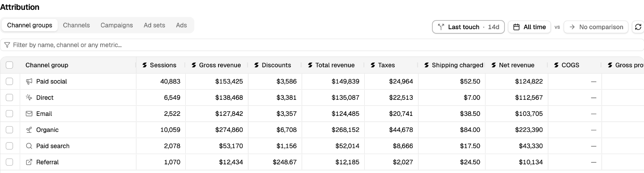This screenshot has width=644, height=173.
Task: Click the calendar icon in All time
Action: click(517, 27)
